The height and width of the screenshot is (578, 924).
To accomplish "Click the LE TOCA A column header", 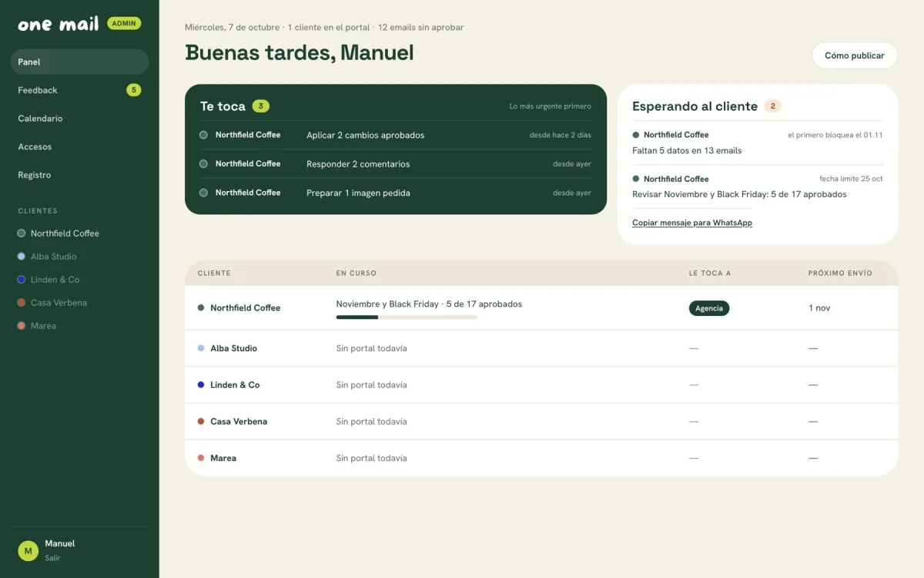I will click(710, 273).
